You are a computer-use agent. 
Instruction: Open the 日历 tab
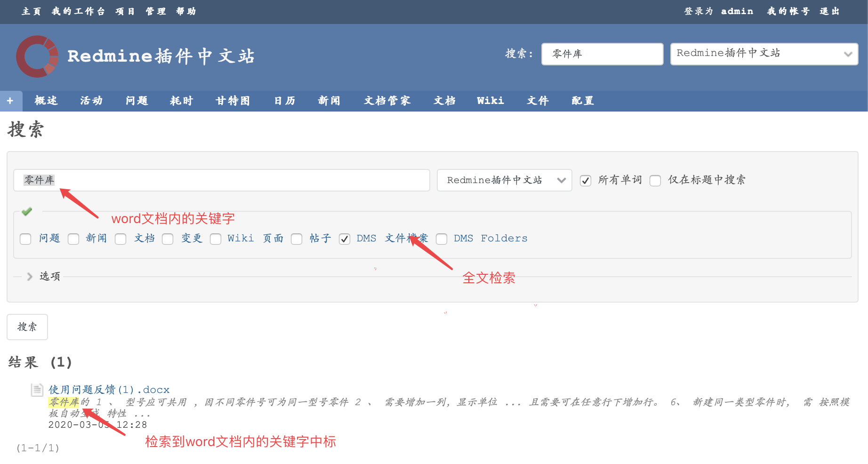[x=285, y=101]
